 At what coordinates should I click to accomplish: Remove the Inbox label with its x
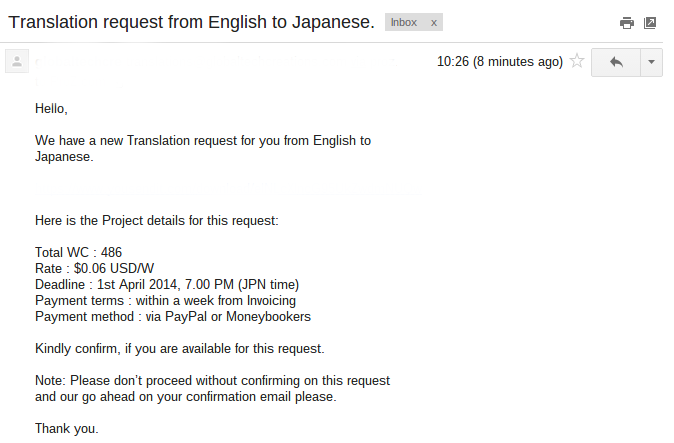coord(434,23)
